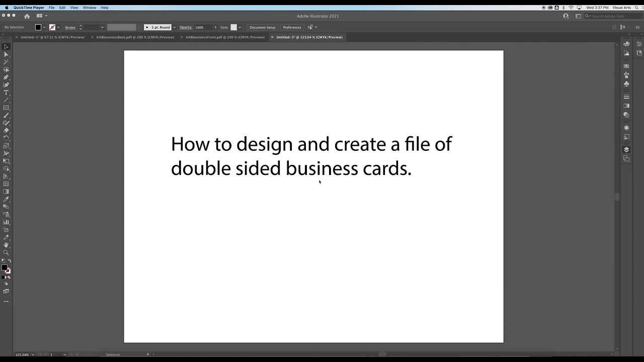
Task: Select the Selection tool (black arrow)
Action: pyautogui.click(x=6, y=46)
